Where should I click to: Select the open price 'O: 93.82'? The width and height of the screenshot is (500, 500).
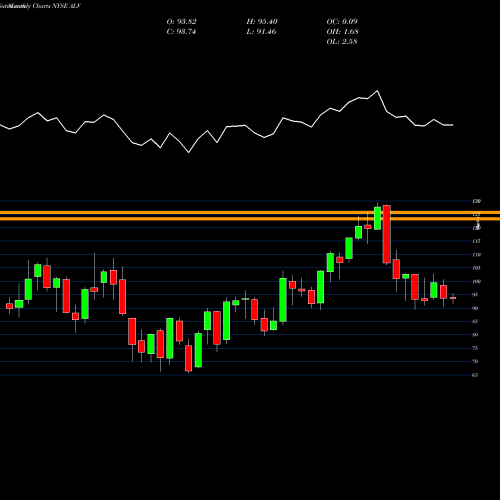pyautogui.click(x=181, y=22)
